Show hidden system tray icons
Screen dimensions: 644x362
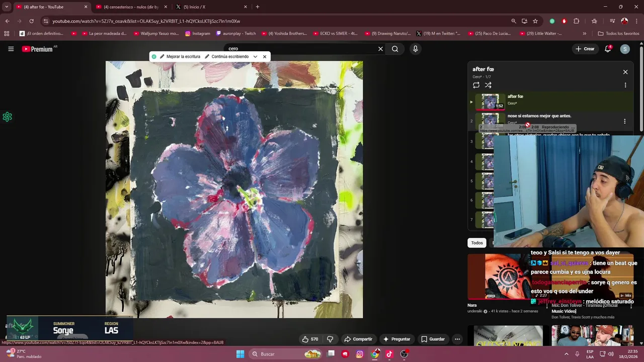[566, 354]
